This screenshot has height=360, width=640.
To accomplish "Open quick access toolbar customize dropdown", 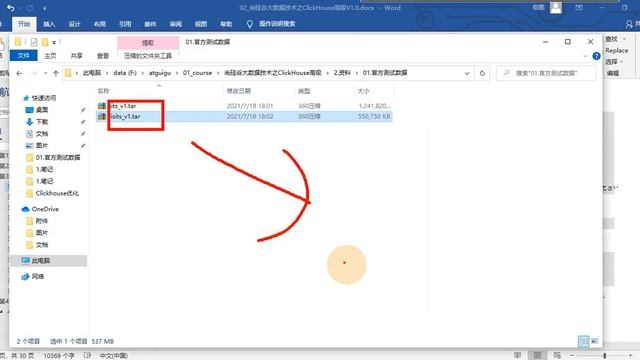I will coord(54,42).
